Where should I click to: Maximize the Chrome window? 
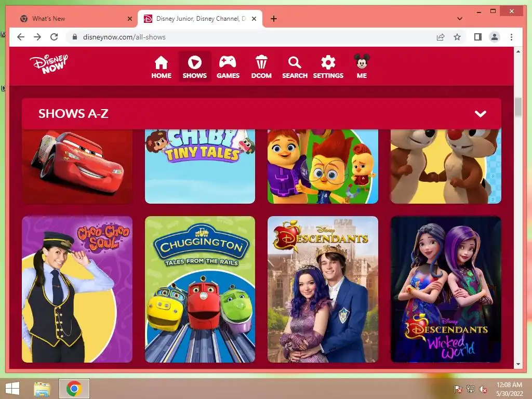(493, 11)
